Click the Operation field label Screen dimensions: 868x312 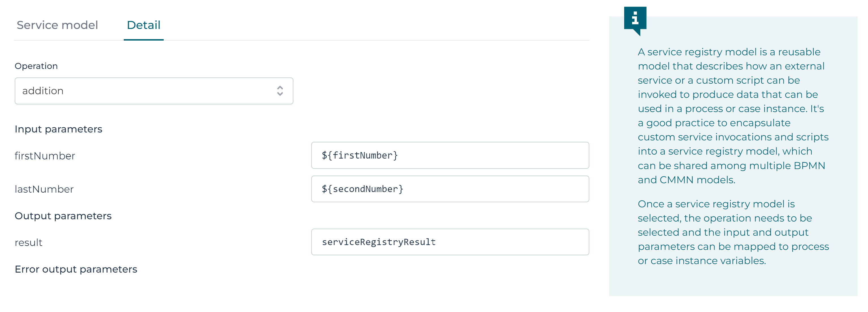(x=37, y=66)
